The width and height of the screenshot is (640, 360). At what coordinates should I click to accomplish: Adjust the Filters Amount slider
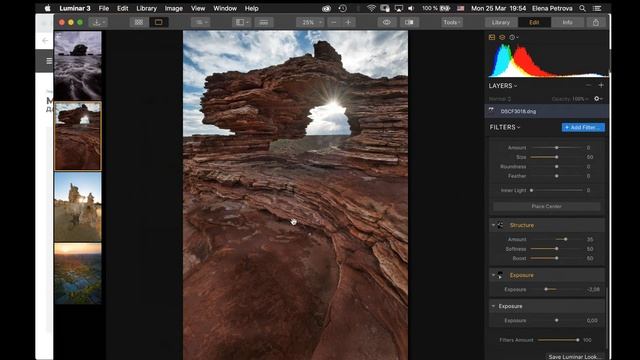[558, 340]
